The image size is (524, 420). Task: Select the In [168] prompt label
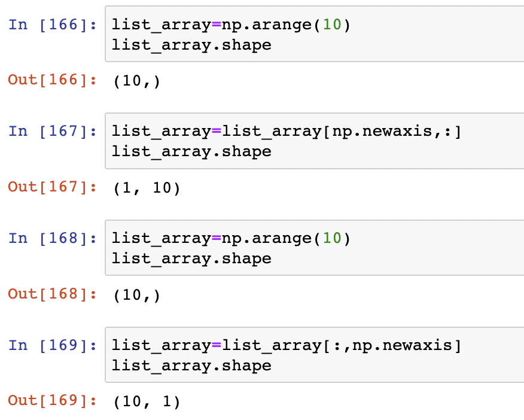(x=53, y=238)
